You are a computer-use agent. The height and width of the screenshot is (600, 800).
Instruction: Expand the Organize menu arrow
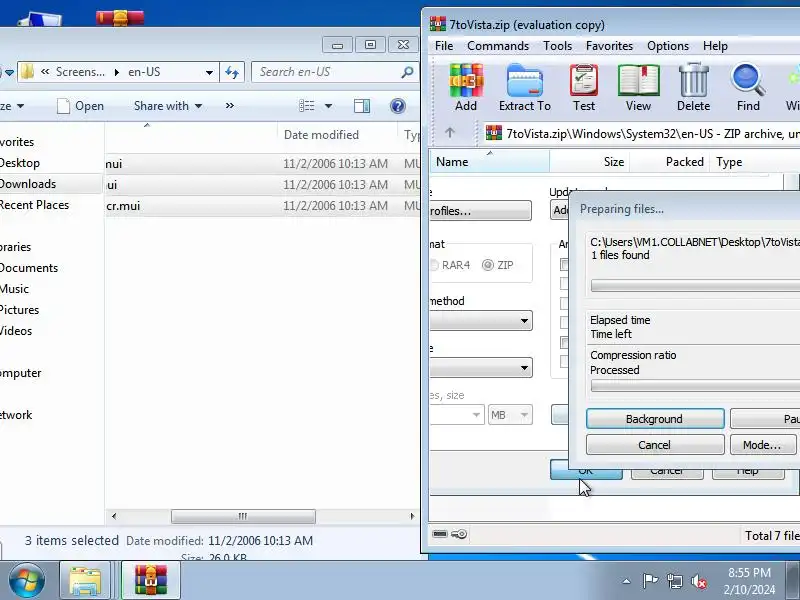point(20,106)
